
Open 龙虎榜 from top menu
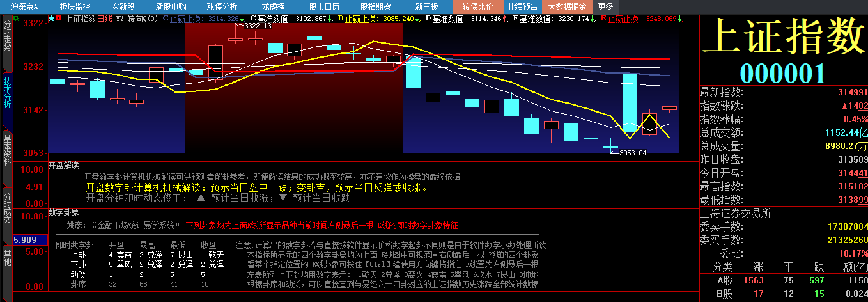273,6
